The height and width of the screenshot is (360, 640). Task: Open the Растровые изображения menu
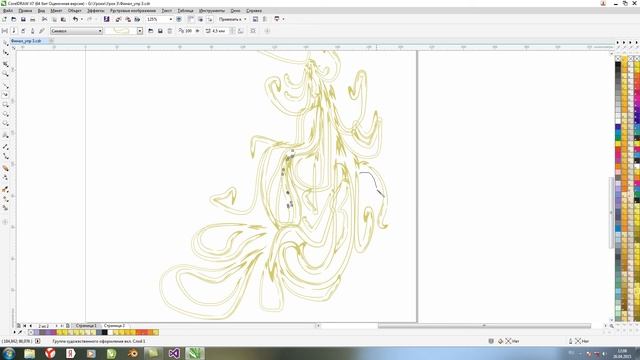133,11
